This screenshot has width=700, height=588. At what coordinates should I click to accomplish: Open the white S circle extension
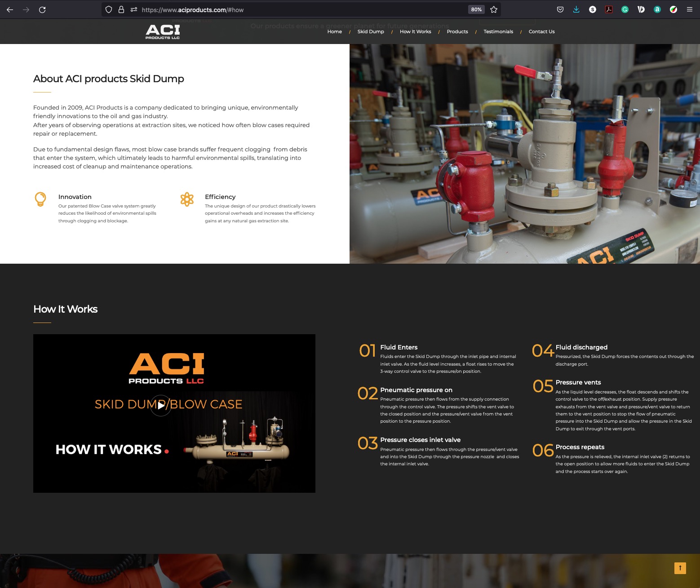point(593,9)
